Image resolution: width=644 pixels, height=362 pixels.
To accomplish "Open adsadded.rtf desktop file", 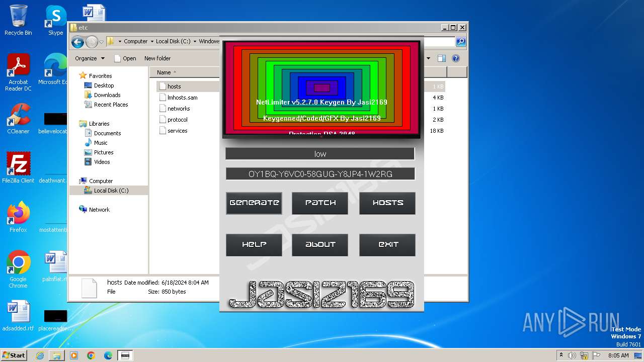I will point(18,316).
